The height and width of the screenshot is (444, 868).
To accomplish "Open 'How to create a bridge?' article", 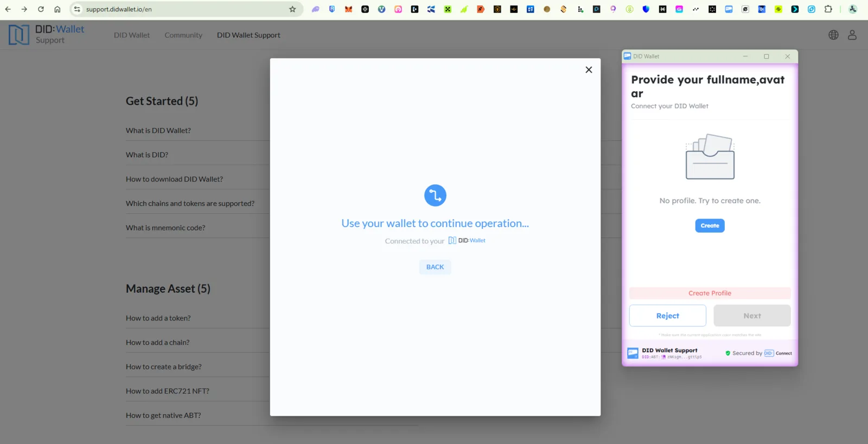I will coord(164,367).
